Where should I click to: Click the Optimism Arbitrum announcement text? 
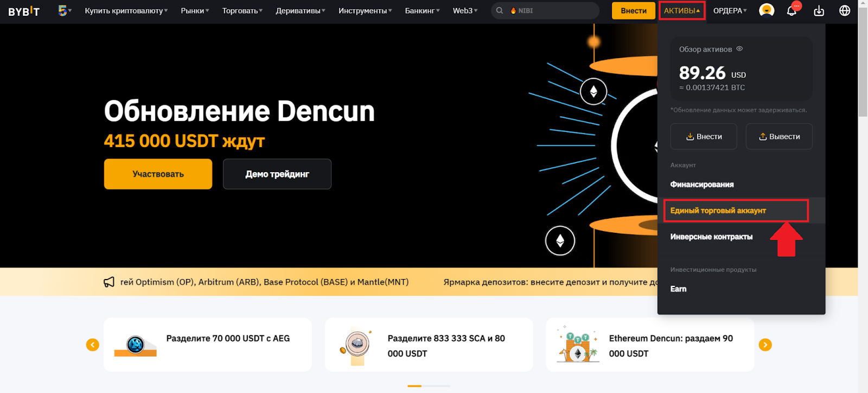click(264, 282)
